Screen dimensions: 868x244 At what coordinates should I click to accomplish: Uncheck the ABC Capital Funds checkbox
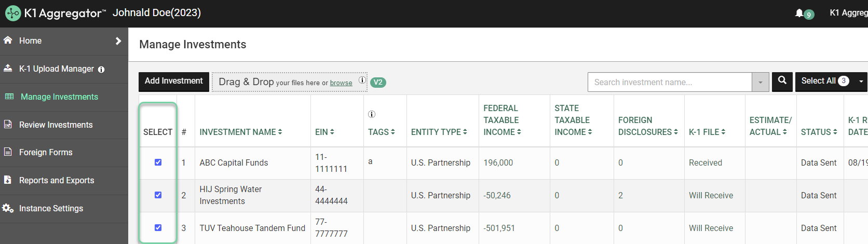(x=158, y=162)
